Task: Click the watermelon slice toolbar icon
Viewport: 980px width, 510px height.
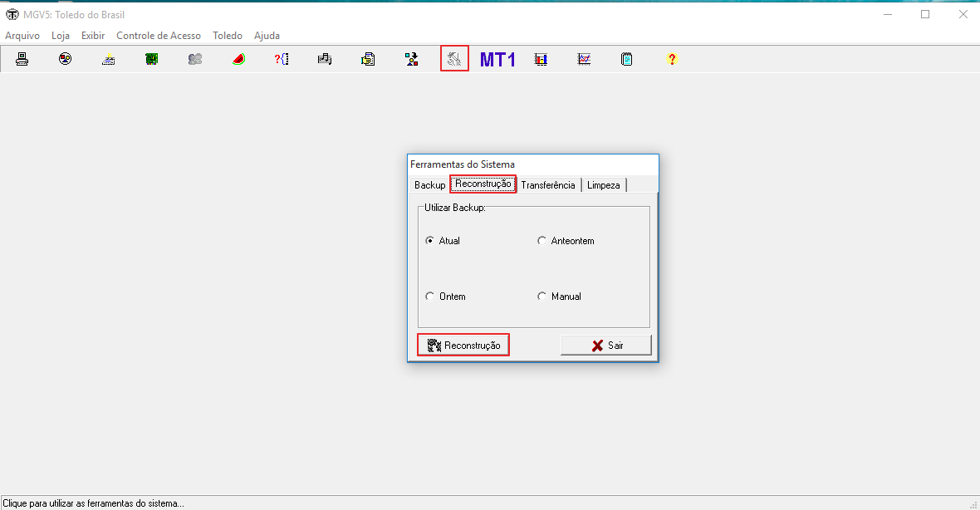Action: 239,59
